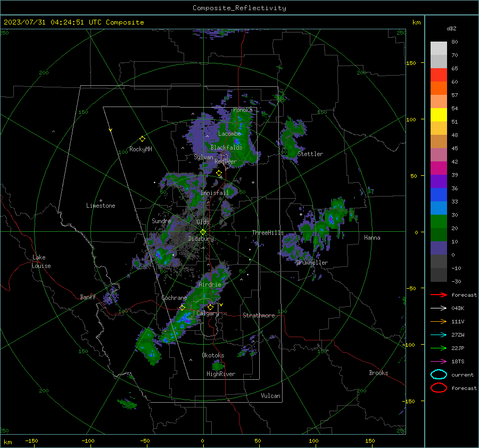This screenshot has height=448, width=479.
Task: Click the Hanna city label
Action: tap(372, 238)
